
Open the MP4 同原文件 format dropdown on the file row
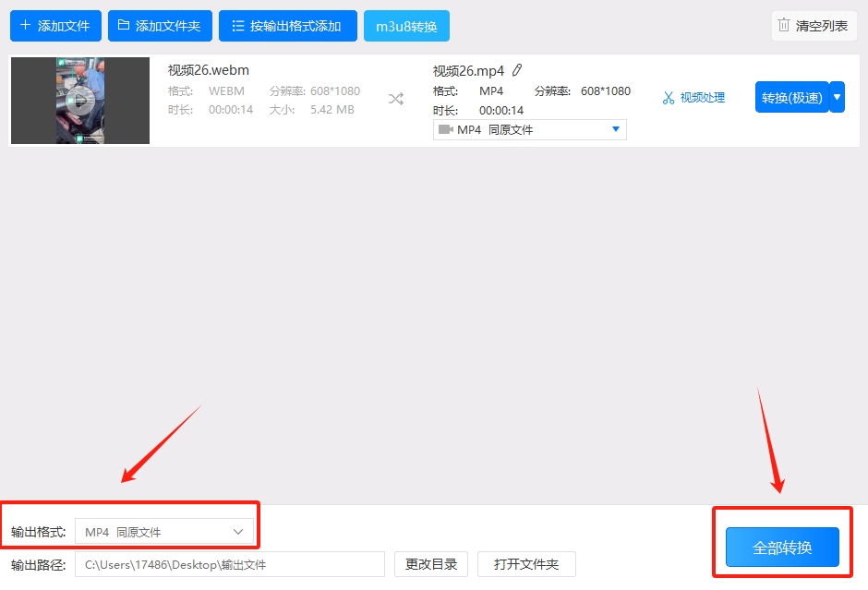[529, 128]
